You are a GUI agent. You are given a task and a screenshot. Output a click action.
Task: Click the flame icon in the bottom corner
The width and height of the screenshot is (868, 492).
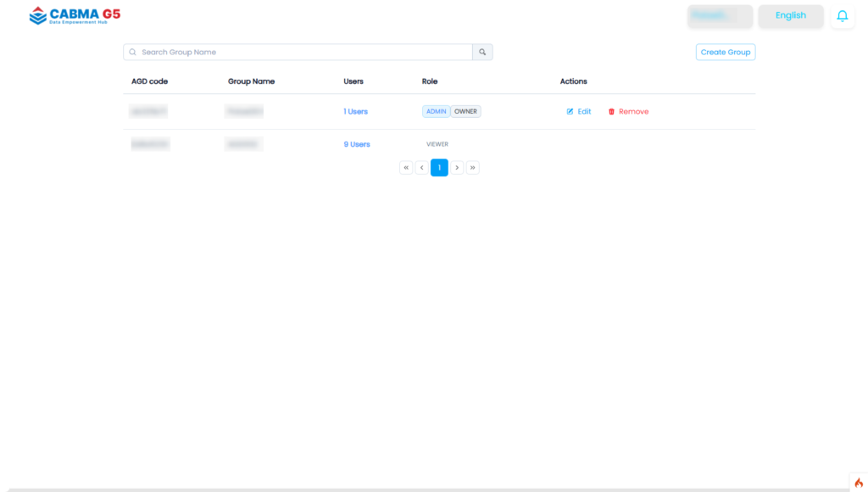pos(858,483)
